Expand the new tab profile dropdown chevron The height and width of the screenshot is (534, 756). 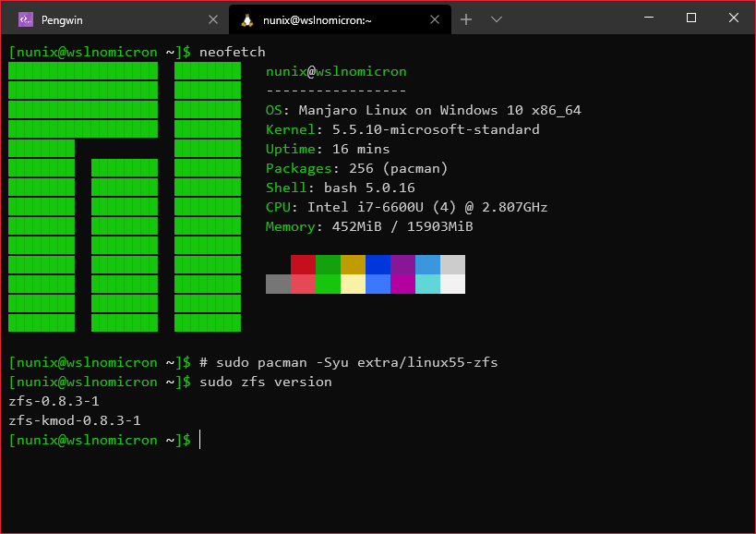coord(497,19)
